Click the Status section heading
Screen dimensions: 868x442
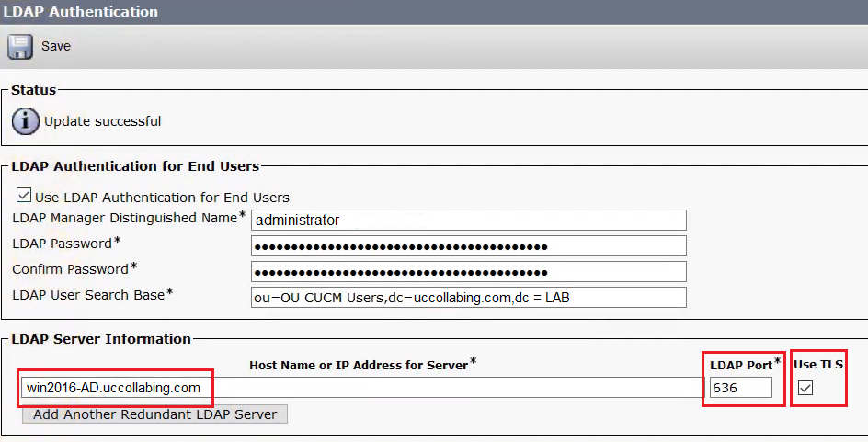[x=34, y=90]
